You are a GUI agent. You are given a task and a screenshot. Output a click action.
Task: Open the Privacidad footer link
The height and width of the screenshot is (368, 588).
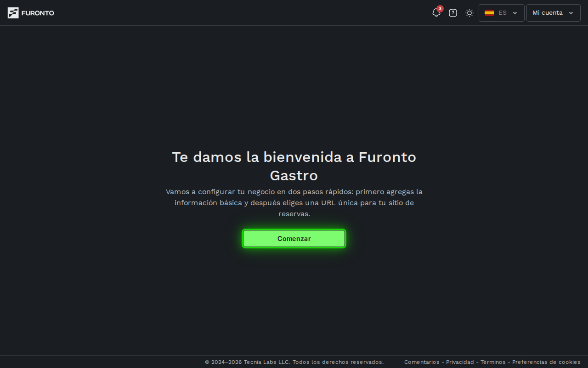(x=460, y=362)
